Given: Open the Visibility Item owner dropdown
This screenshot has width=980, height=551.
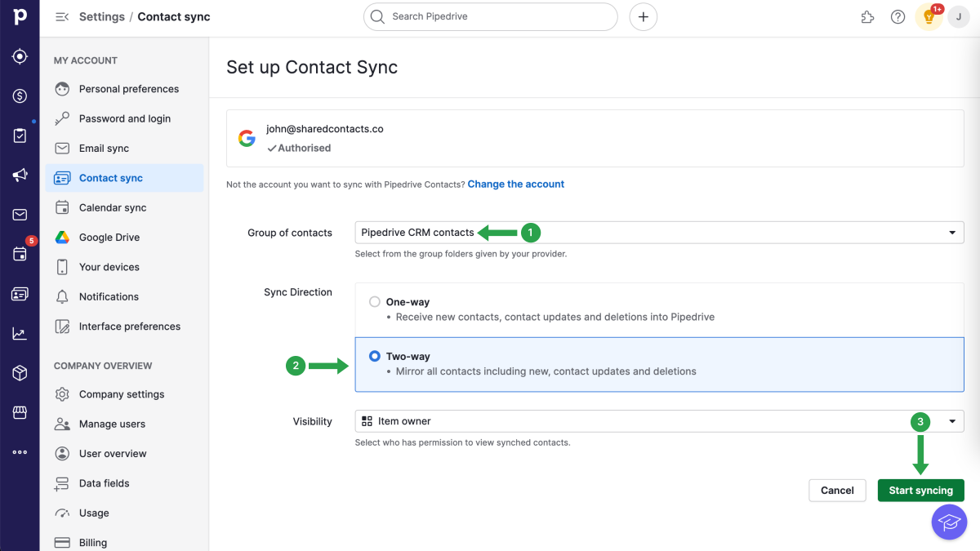Looking at the screenshot, I should [x=660, y=421].
